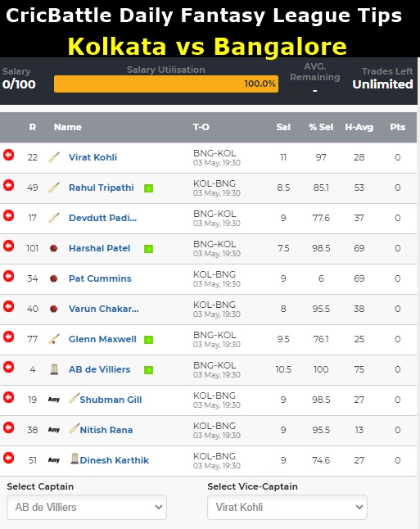Click all-rounder icon beside Glenn Maxwell
420x529 pixels.
[x=54, y=339]
